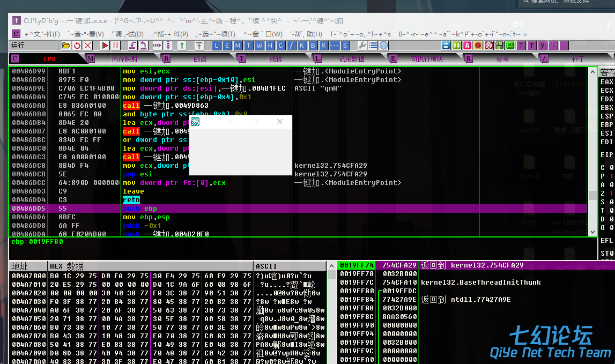Click the 地址 column header in dump pane

coord(28,266)
